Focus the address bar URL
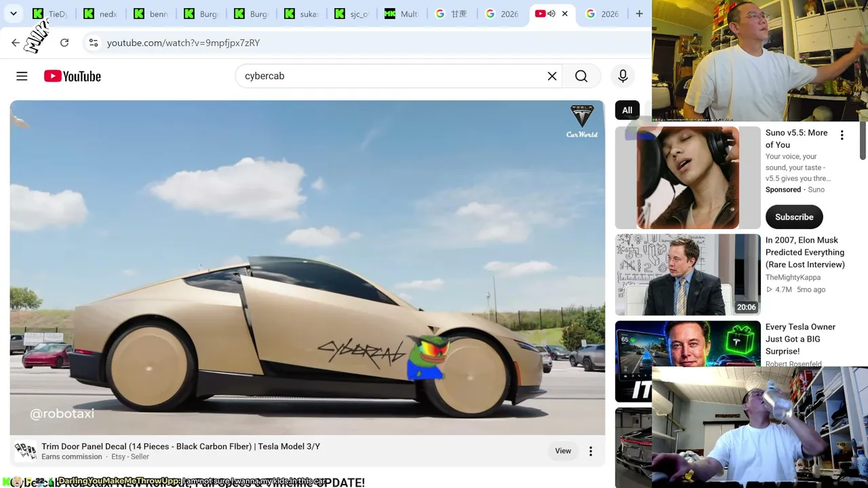The height and width of the screenshot is (488, 868). [183, 43]
